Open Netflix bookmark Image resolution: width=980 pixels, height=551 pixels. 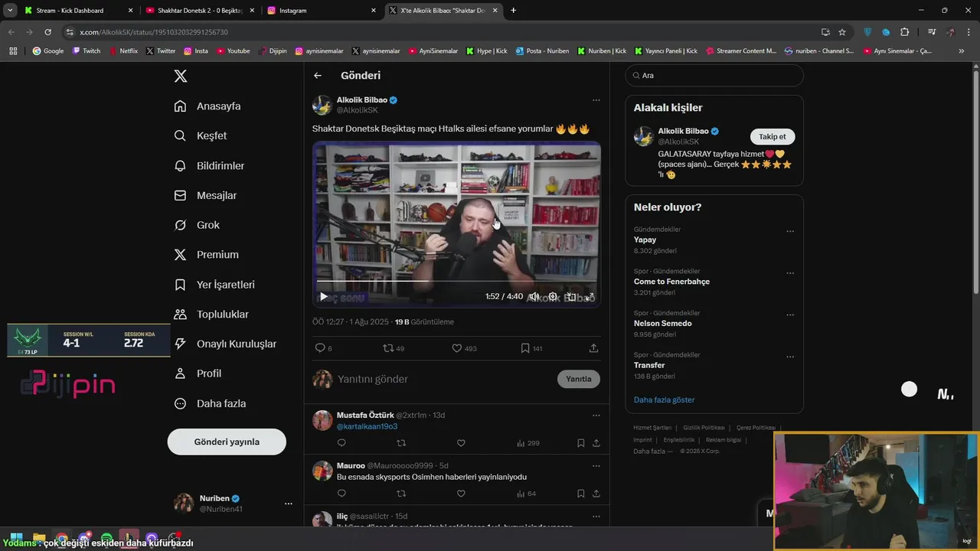(x=123, y=51)
